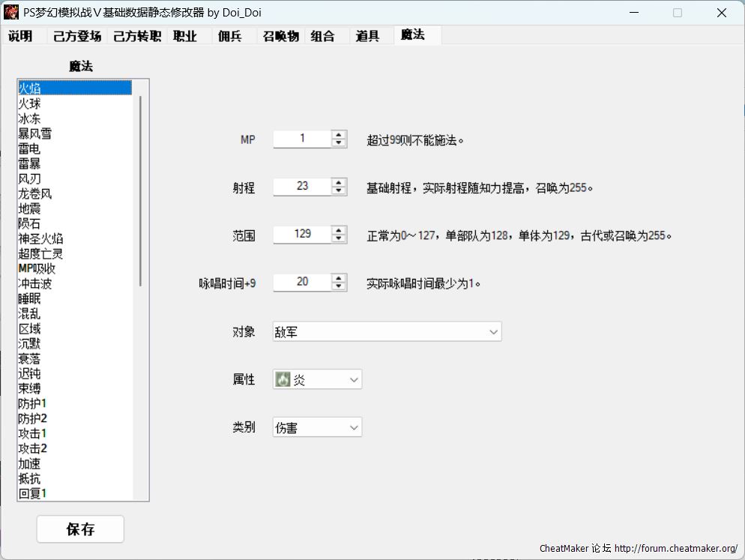745x560 pixels.
Task: Select 神圣火焰 spell in the list
Action: click(x=40, y=238)
